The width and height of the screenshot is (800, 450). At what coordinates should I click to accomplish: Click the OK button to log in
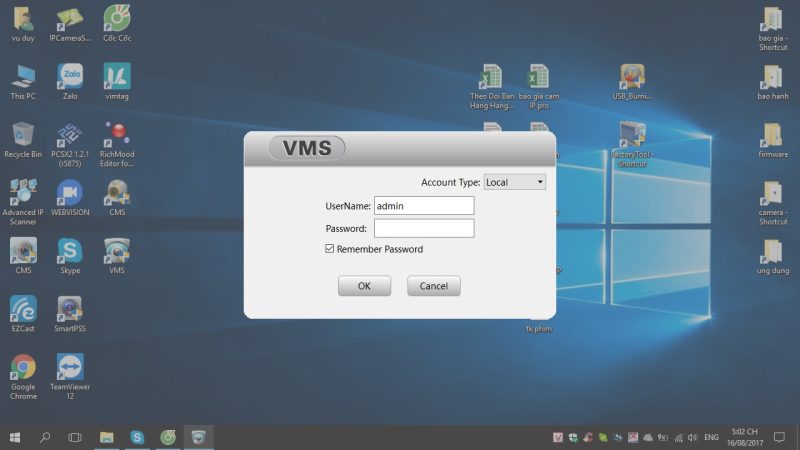click(364, 286)
